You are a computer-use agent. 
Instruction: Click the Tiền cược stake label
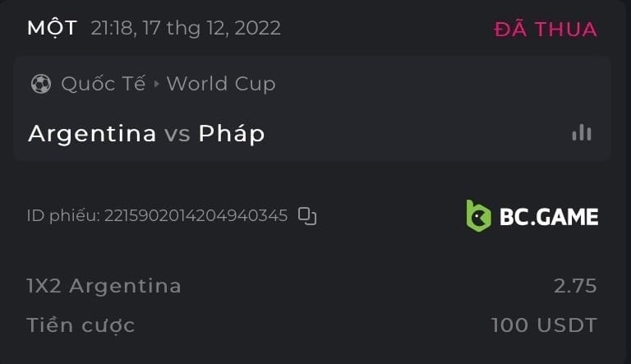coord(81,325)
